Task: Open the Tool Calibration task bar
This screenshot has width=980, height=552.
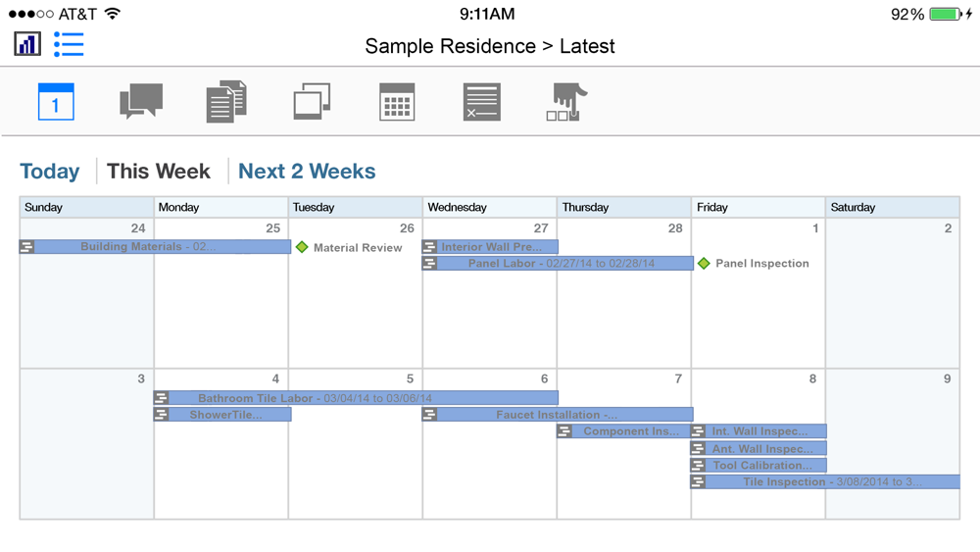Action: tap(759, 465)
